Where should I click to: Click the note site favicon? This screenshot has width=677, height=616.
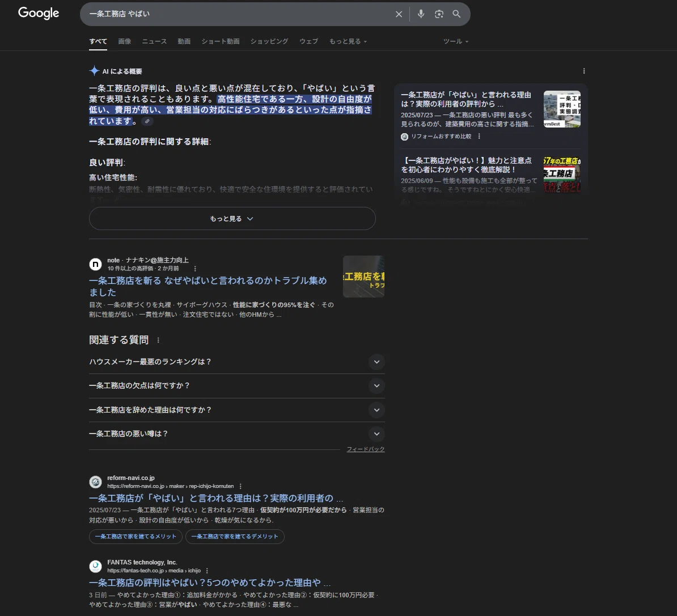pyautogui.click(x=95, y=264)
